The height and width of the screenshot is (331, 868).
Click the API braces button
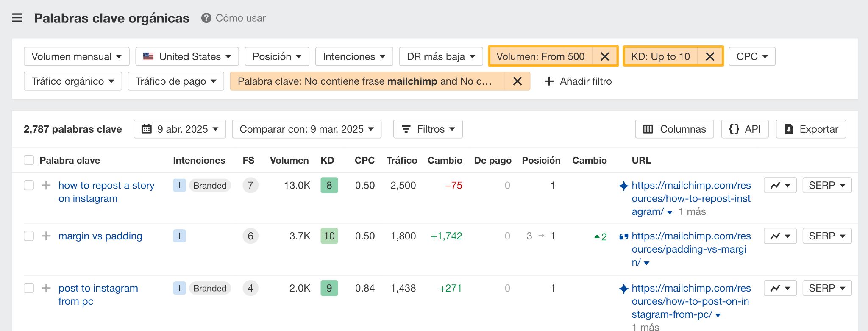coord(745,129)
